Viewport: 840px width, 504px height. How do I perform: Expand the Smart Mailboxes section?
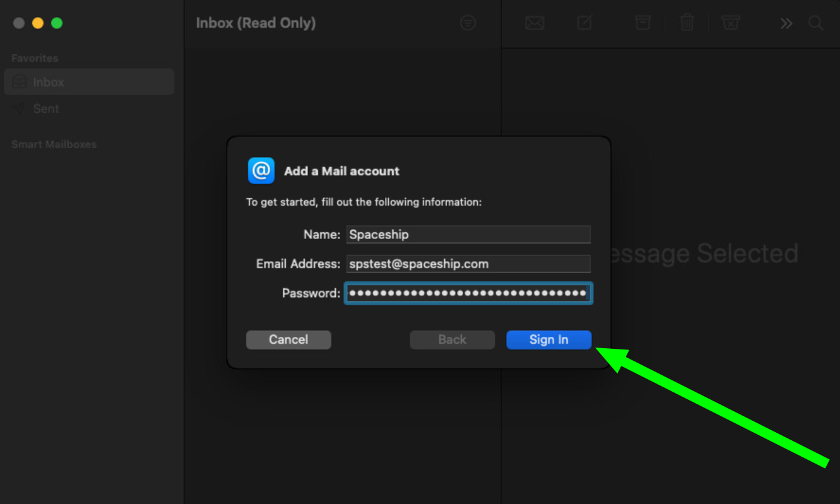[54, 144]
